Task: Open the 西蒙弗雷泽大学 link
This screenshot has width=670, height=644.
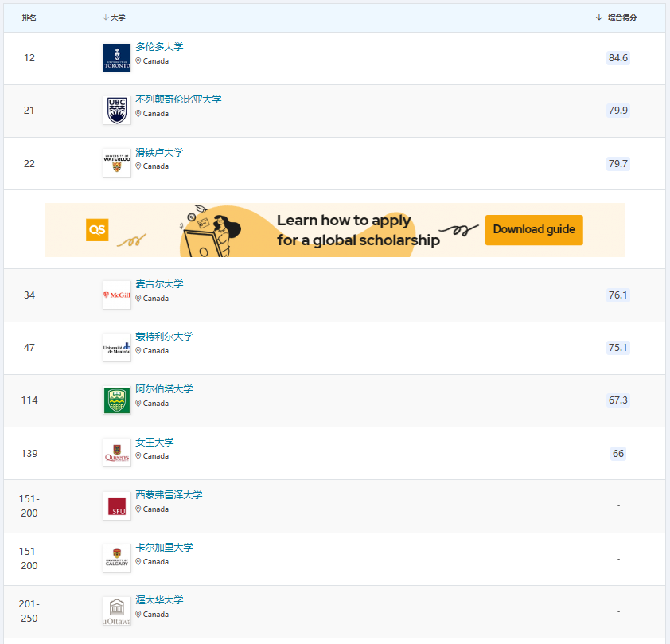Action: (169, 495)
